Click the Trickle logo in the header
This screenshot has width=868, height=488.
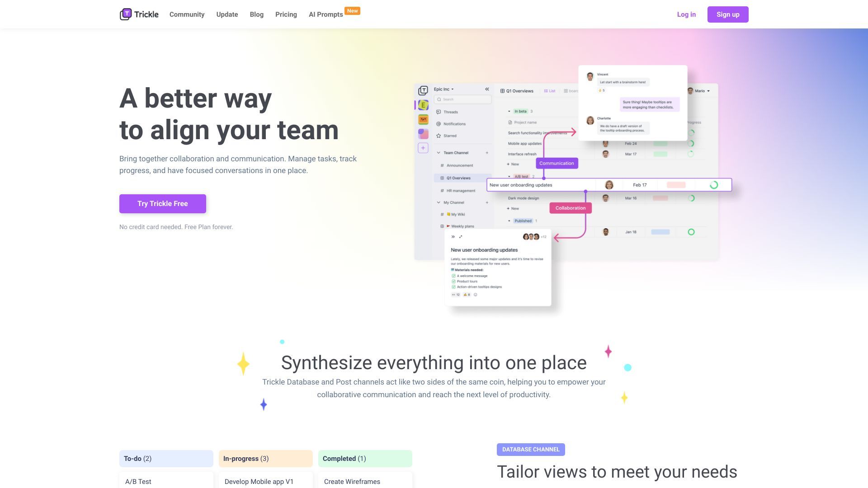point(139,14)
